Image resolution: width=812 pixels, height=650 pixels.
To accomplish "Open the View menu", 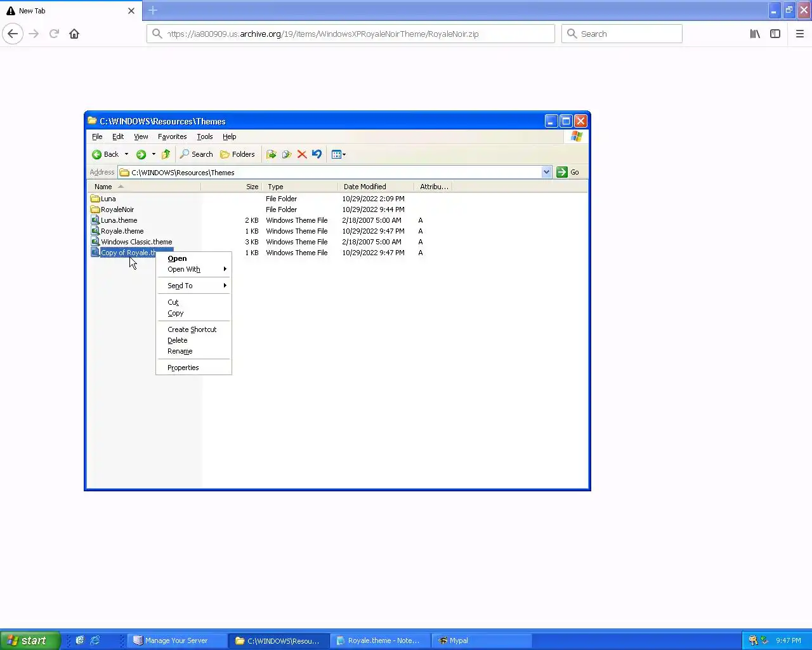I will click(141, 136).
